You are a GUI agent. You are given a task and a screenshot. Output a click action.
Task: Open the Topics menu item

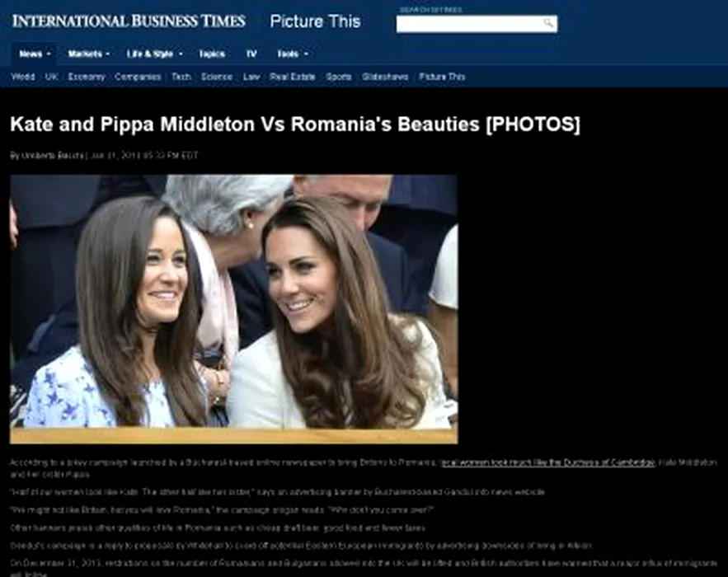[x=212, y=54]
